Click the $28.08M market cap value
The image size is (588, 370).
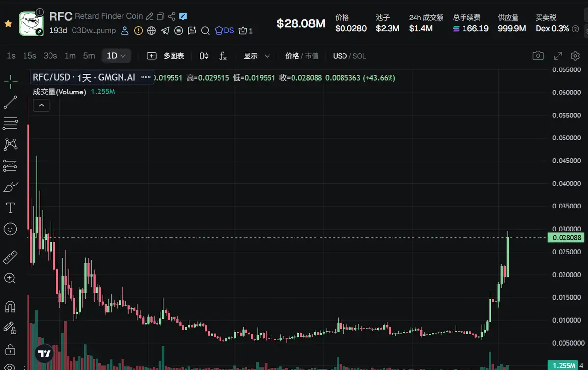[301, 23]
